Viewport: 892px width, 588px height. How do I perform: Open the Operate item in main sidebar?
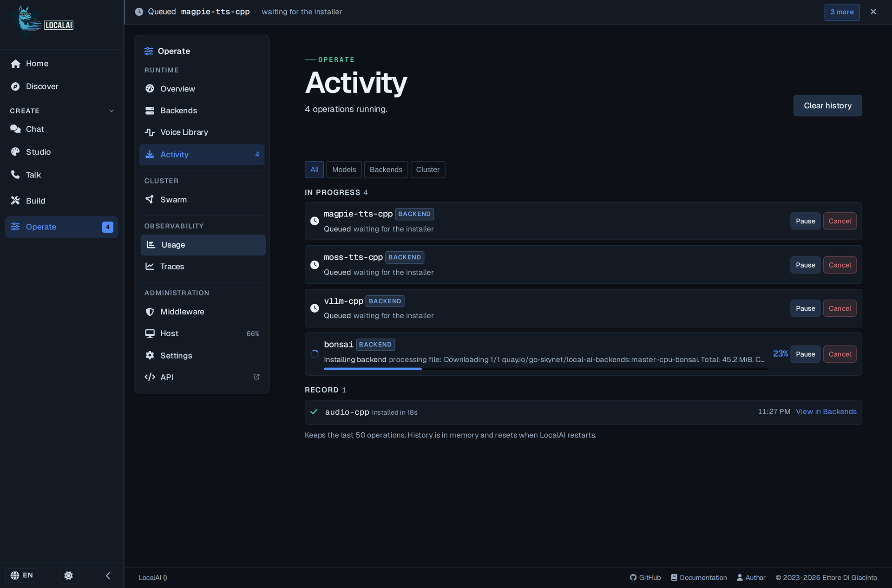61,227
